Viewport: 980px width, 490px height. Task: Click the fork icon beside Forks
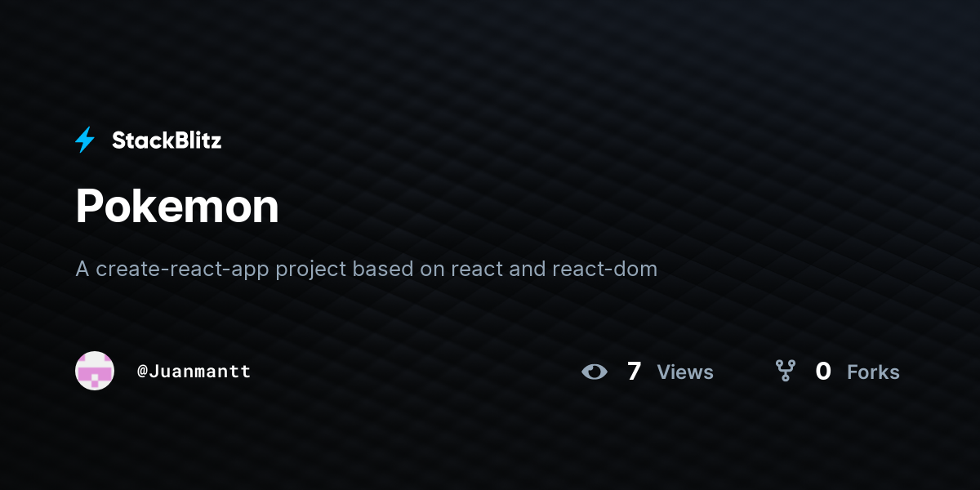click(x=785, y=372)
